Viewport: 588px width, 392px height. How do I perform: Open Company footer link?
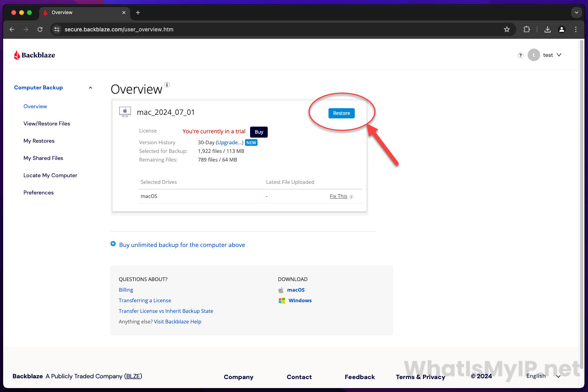click(x=238, y=377)
